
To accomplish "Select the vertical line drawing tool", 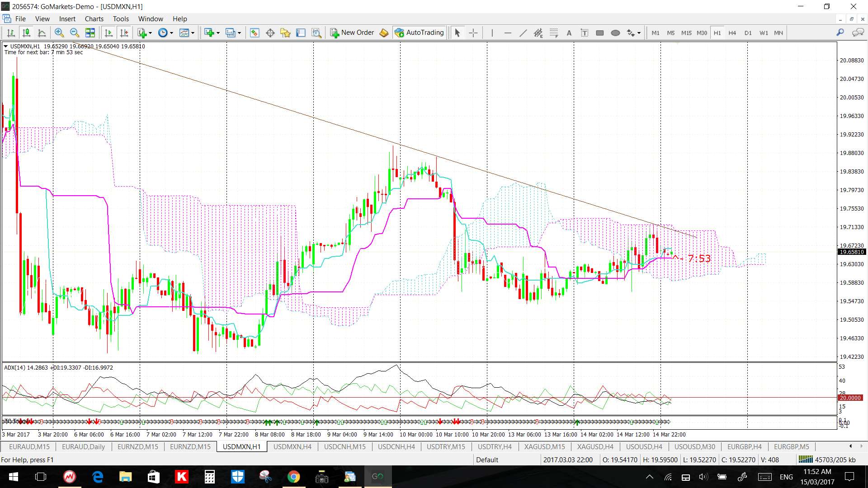I will tap(492, 33).
